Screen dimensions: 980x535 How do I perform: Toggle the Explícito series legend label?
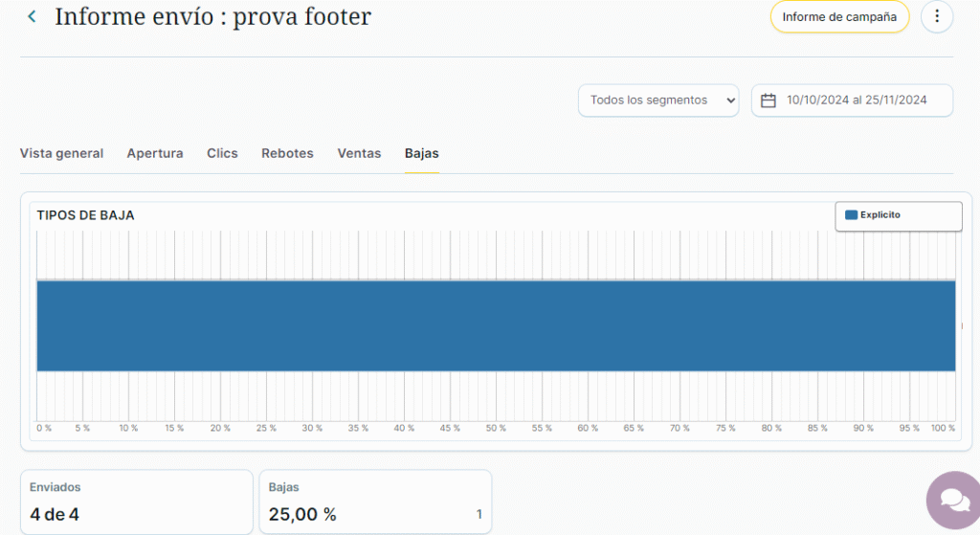click(880, 215)
